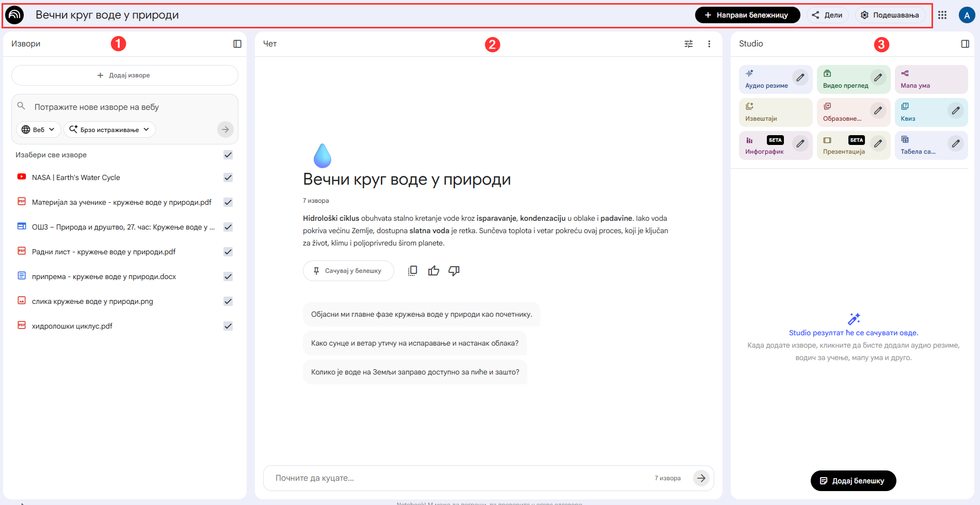Give thumbs up to the summary
The width and height of the screenshot is (980, 505).
coord(433,271)
